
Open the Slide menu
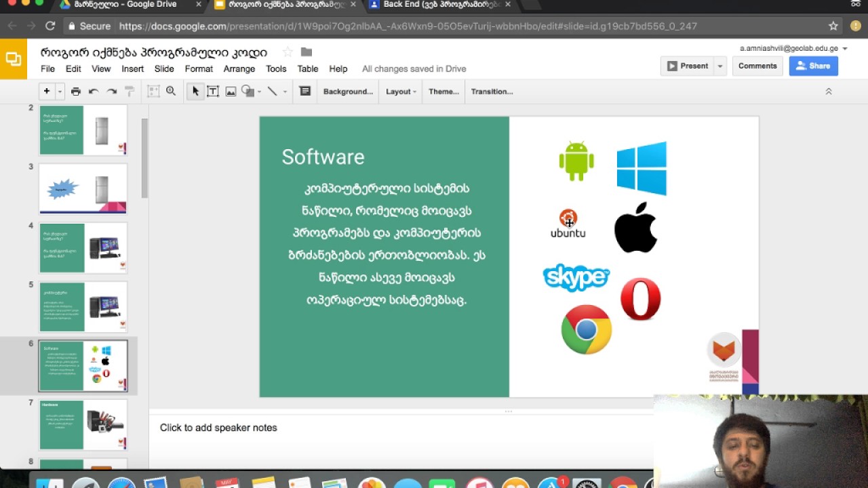pos(164,68)
